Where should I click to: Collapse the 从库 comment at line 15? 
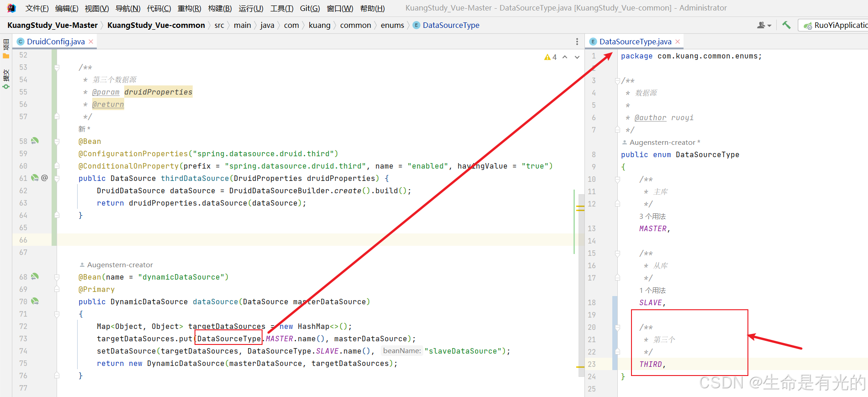click(x=617, y=253)
